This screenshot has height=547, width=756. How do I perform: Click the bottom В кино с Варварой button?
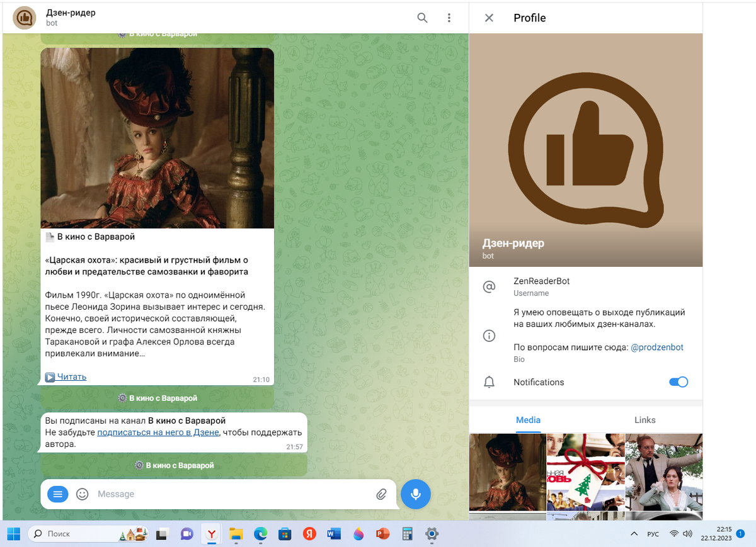(174, 465)
